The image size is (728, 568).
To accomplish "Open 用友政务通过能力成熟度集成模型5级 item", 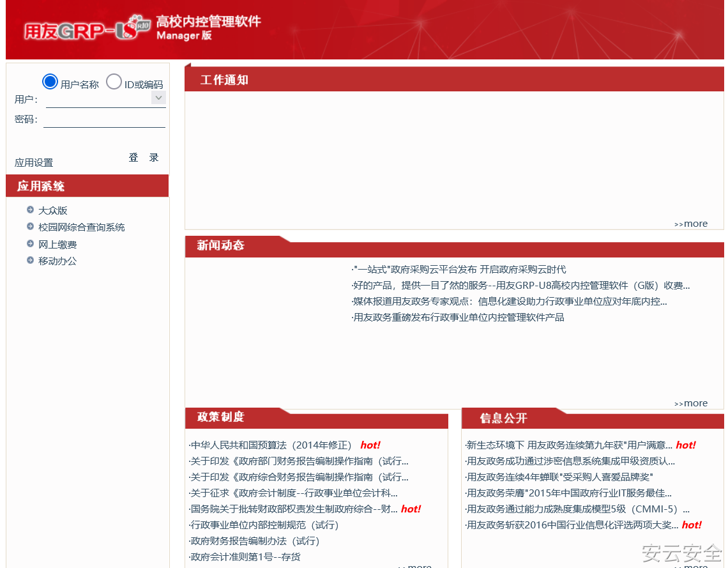I will [577, 509].
